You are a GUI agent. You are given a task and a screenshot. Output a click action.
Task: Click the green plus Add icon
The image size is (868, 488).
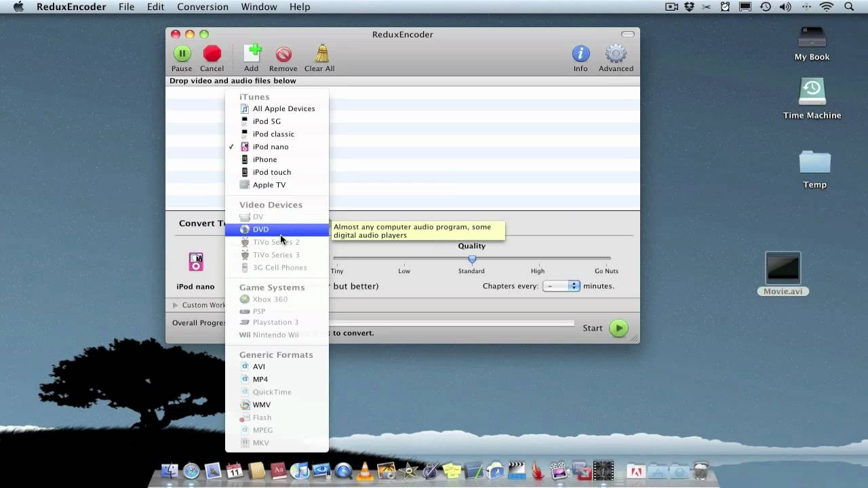click(x=252, y=54)
